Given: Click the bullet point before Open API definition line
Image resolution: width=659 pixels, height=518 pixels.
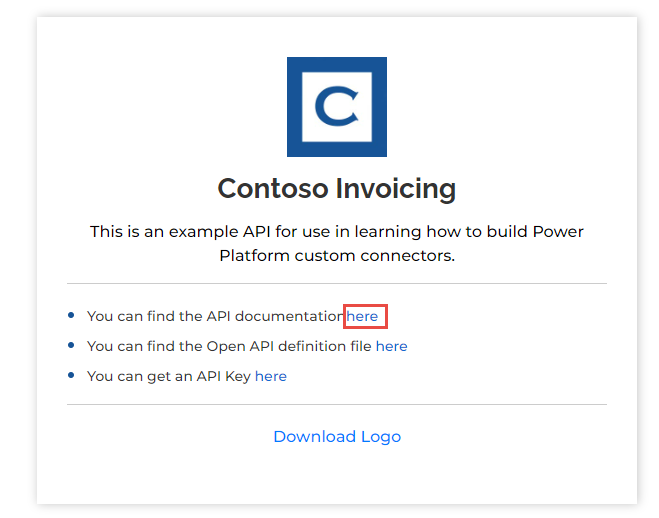Looking at the screenshot, I should tap(71, 345).
